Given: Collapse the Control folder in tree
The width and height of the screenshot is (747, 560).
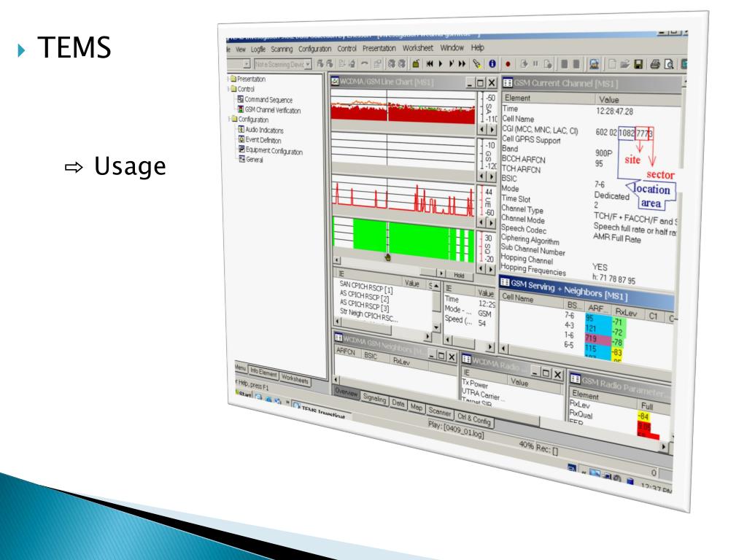Looking at the screenshot, I should tap(228, 88).
